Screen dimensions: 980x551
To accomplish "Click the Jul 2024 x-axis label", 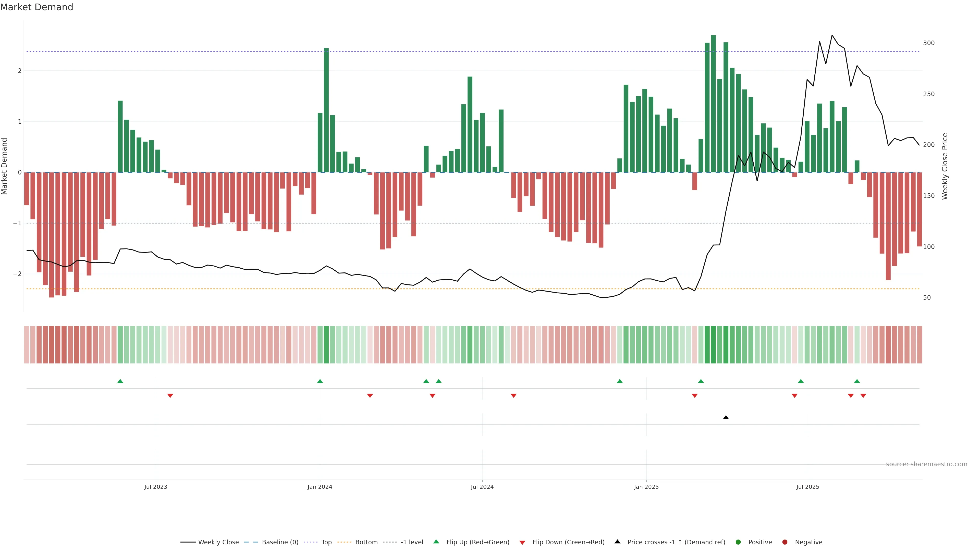I will (482, 487).
